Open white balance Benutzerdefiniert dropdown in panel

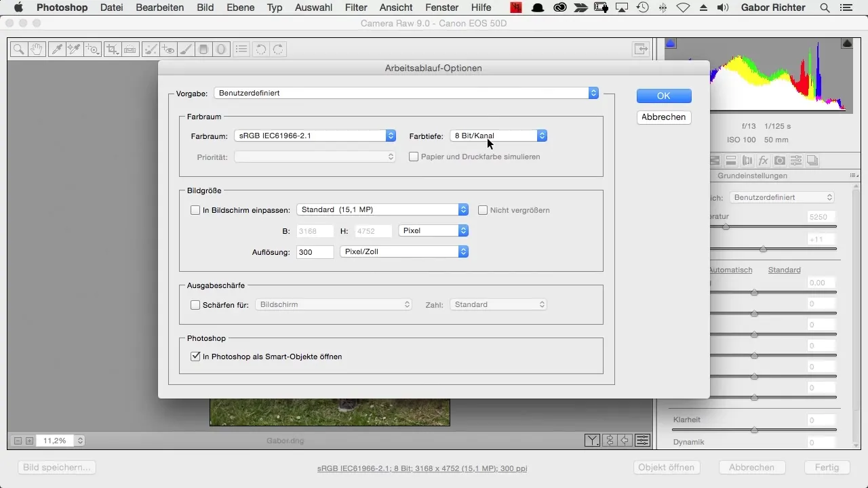point(782,197)
